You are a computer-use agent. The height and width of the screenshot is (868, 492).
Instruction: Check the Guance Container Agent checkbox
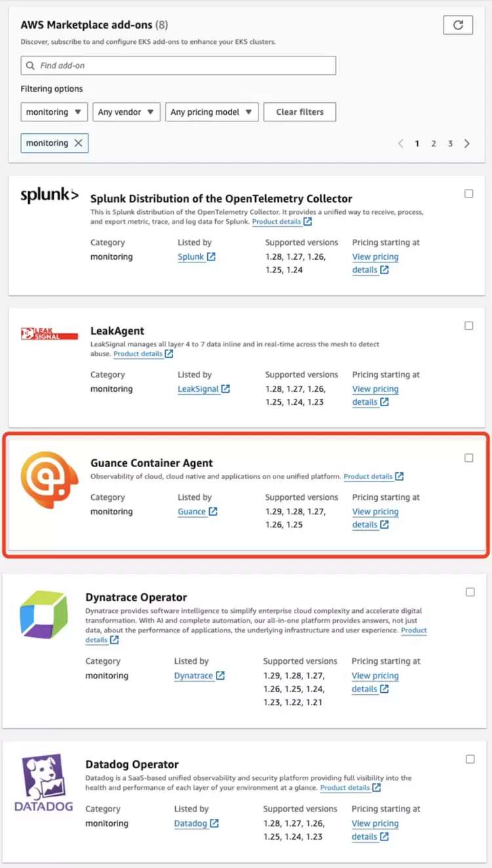469,458
